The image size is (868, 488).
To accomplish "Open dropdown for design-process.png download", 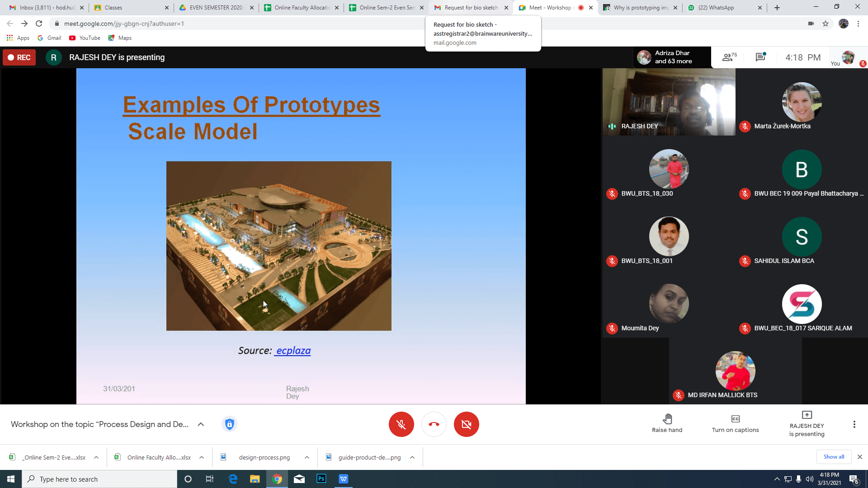I will coord(307,457).
